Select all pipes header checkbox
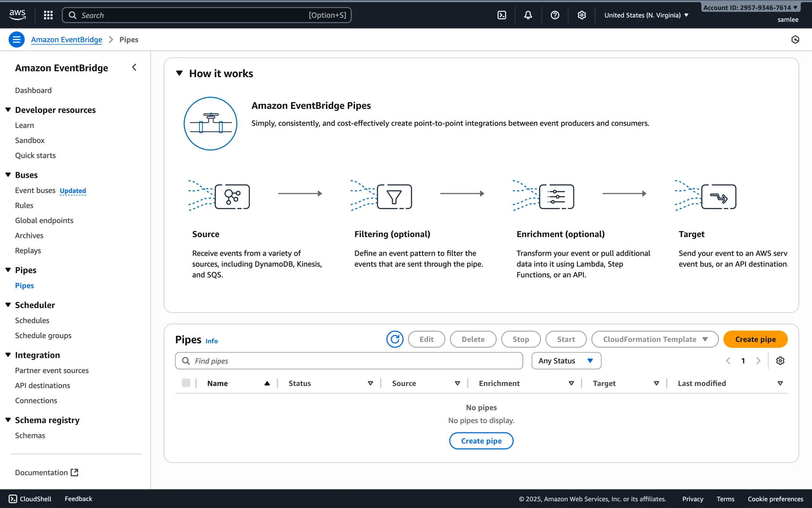This screenshot has height=508, width=812. point(186,383)
